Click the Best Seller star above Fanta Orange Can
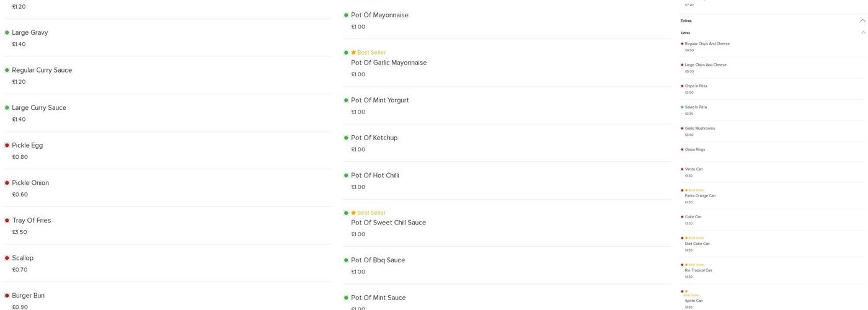 (x=686, y=190)
